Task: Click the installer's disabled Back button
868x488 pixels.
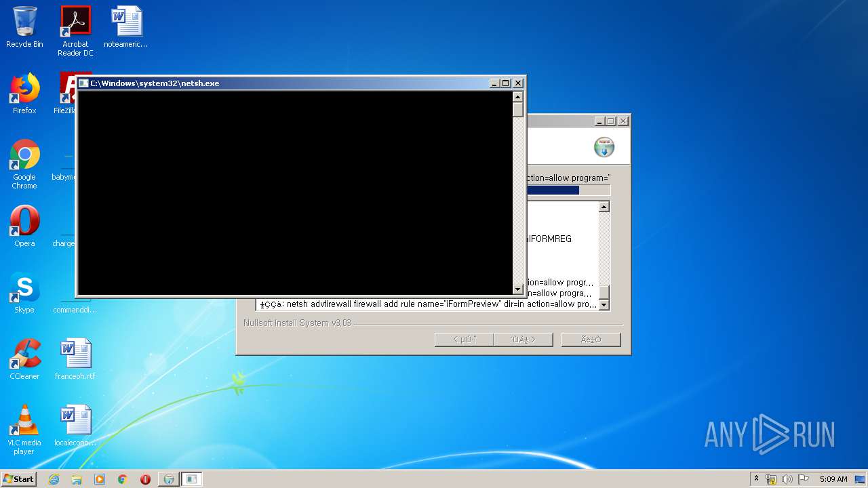Action: point(464,340)
